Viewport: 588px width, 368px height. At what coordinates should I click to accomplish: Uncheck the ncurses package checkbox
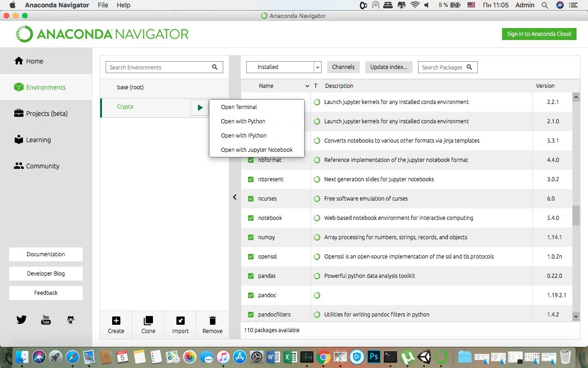point(251,199)
